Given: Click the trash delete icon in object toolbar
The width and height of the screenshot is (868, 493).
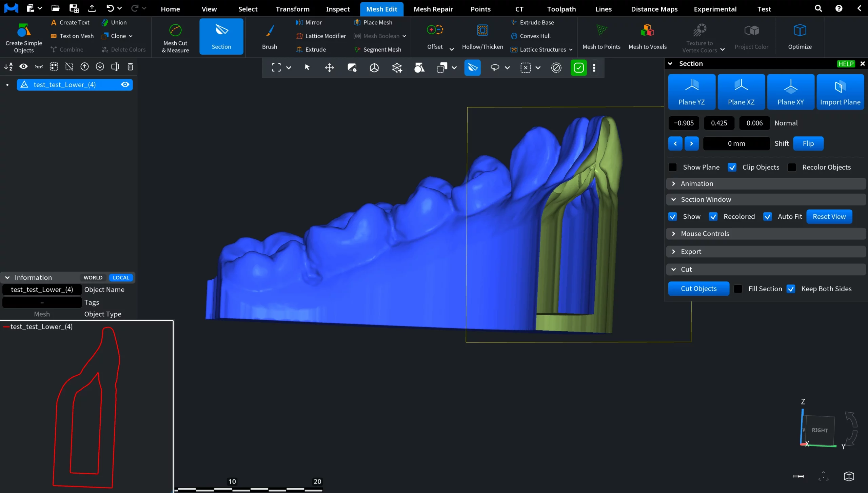Looking at the screenshot, I should pyautogui.click(x=130, y=67).
